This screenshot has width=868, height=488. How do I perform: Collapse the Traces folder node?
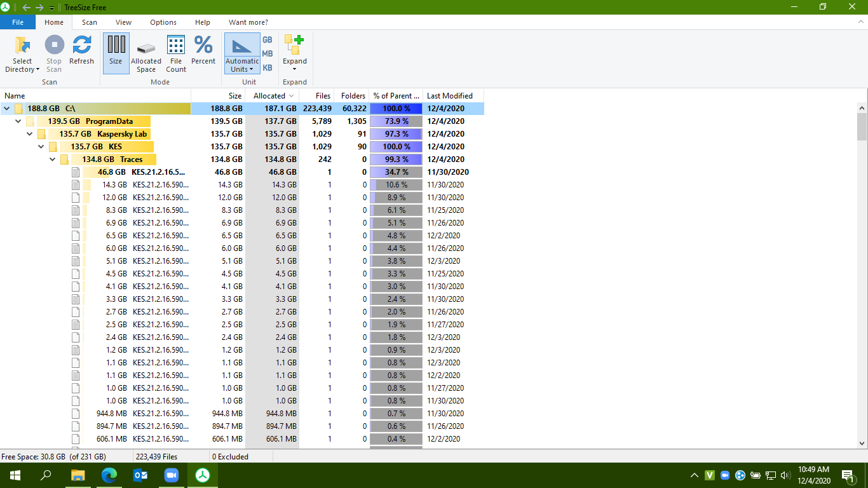[53, 159]
